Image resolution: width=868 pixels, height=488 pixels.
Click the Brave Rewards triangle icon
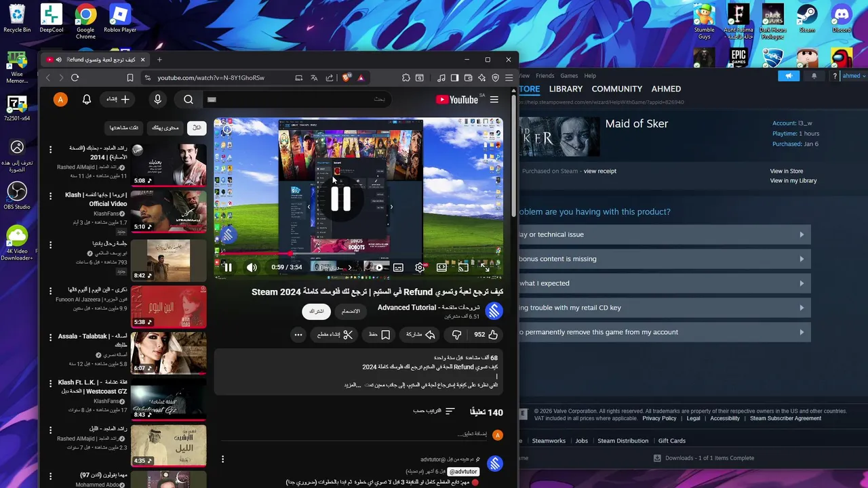(361, 78)
